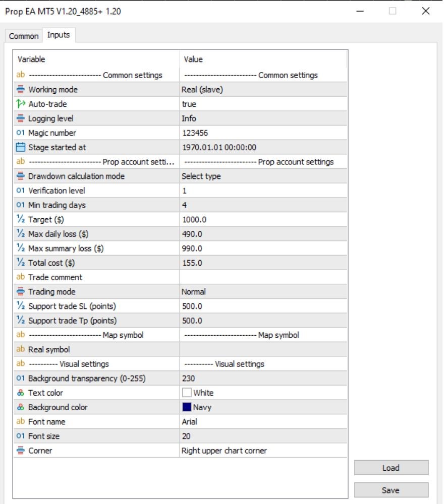This screenshot has height=504, width=445.
Task: Click the enum icon beside Logging level
Action: click(x=20, y=118)
